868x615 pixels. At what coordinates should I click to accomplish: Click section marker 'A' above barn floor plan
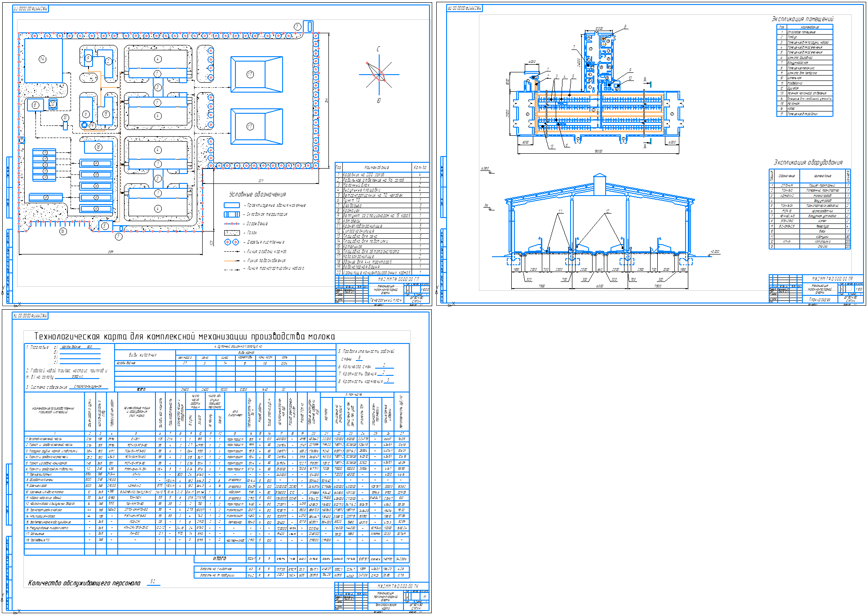coord(645,80)
